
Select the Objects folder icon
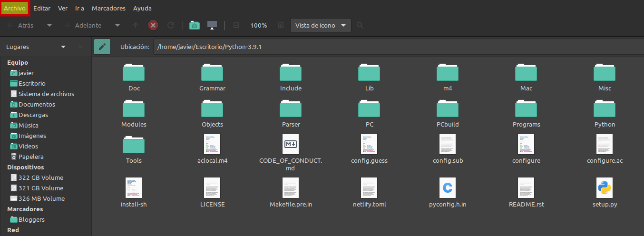[x=212, y=108]
